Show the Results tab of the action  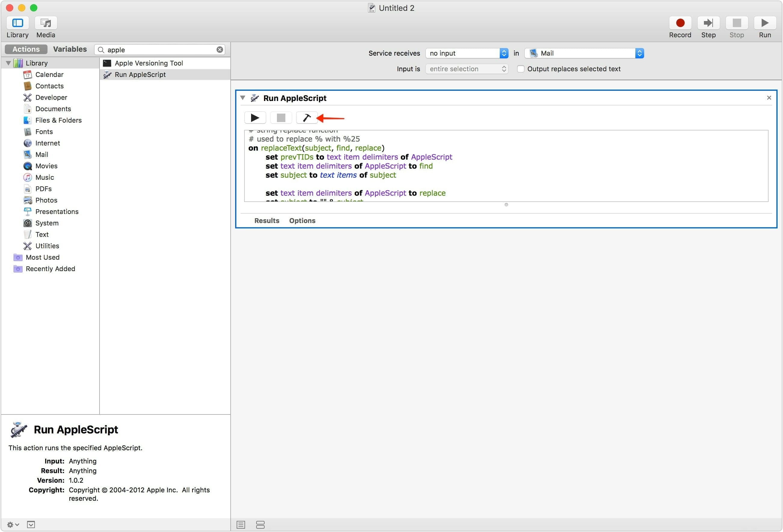click(266, 221)
